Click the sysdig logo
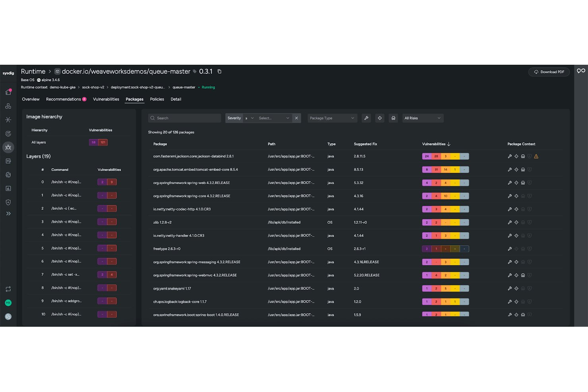Viewport: 588px width, 392px height. (8, 73)
